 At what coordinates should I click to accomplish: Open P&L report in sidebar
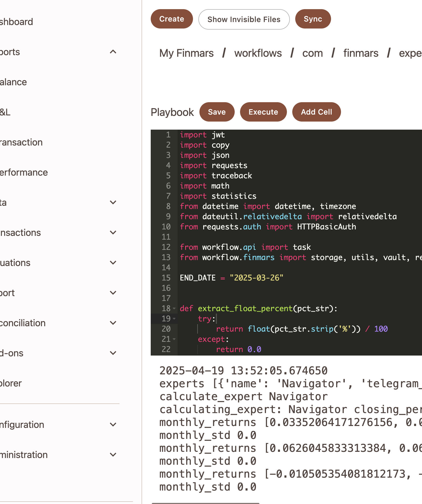(x=5, y=112)
